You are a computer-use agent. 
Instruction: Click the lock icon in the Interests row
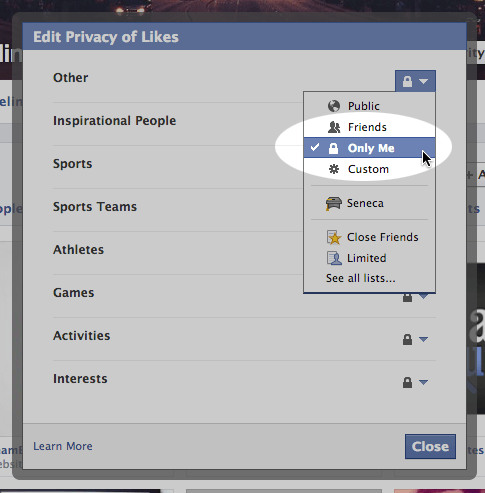pyautogui.click(x=407, y=382)
